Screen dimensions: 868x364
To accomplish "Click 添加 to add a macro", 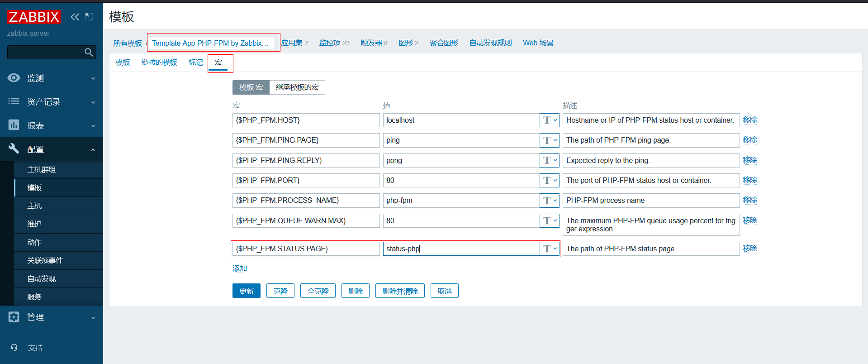I will (x=240, y=268).
